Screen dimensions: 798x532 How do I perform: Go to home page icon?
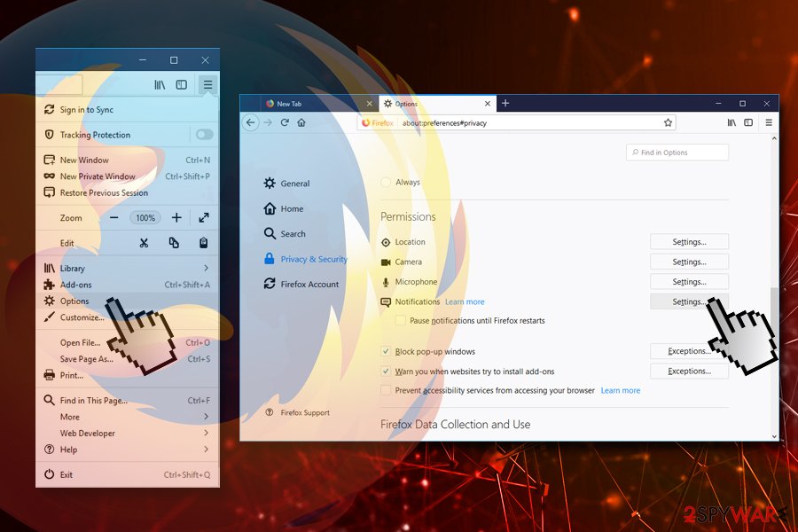click(301, 122)
